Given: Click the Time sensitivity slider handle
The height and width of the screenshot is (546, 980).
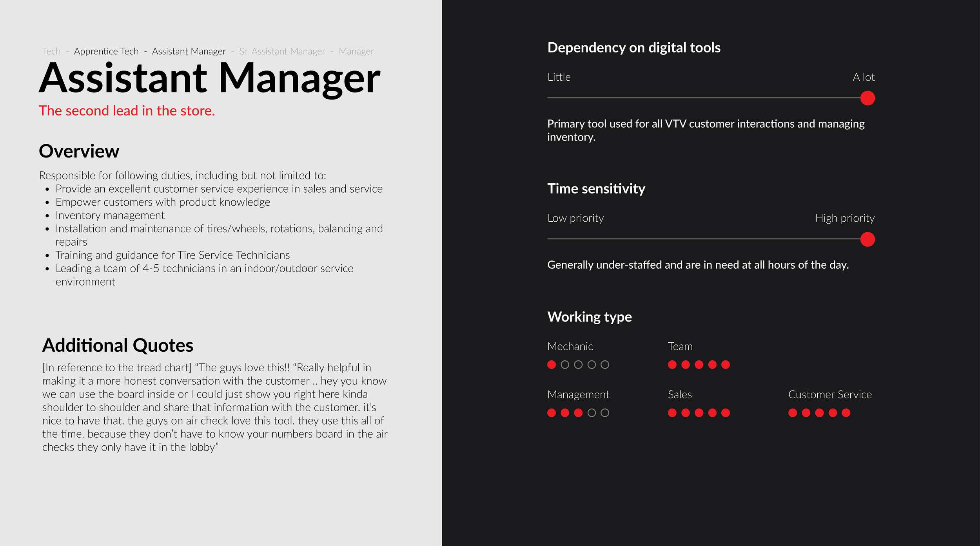Looking at the screenshot, I should pyautogui.click(x=867, y=239).
